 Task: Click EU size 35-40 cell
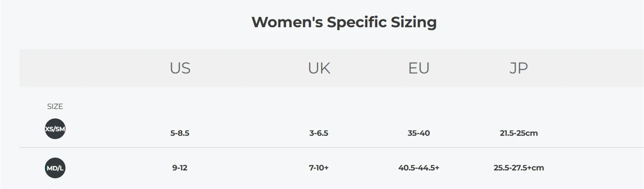tap(419, 133)
